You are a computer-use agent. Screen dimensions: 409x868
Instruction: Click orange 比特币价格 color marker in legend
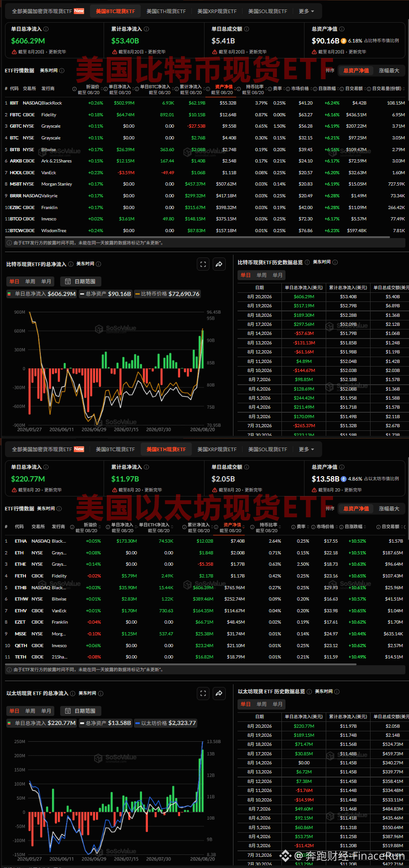[138, 294]
